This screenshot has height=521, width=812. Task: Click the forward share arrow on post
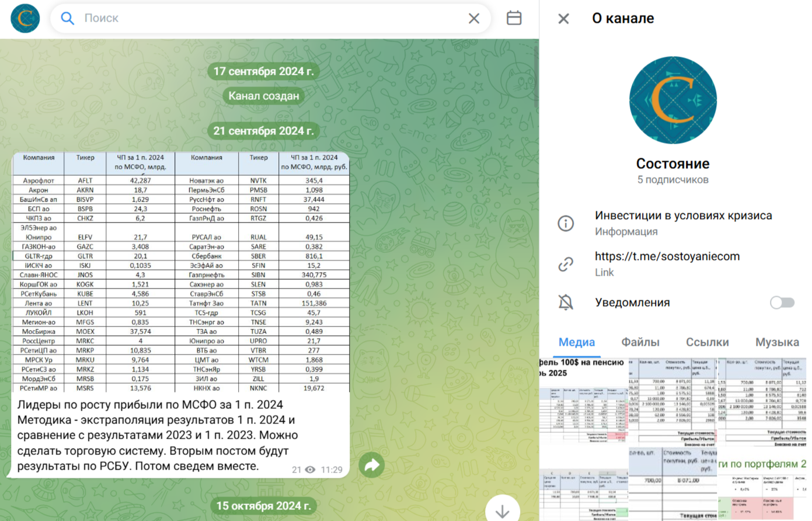click(371, 465)
